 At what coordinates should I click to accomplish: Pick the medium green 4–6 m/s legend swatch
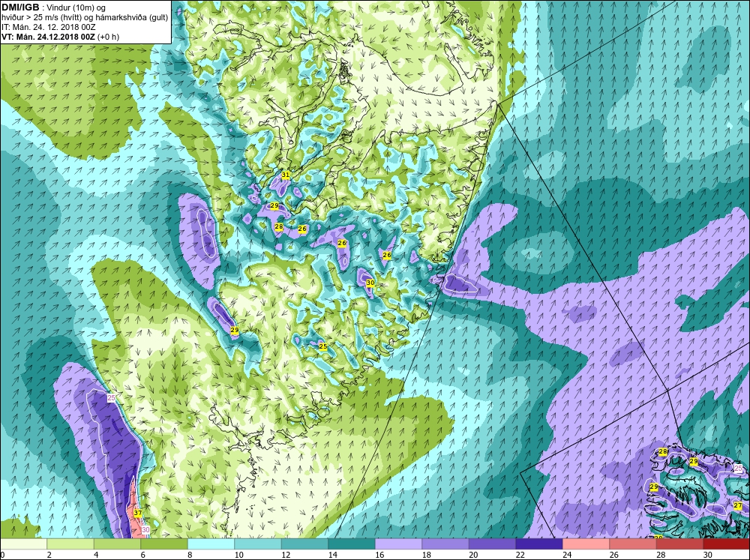[117, 544]
